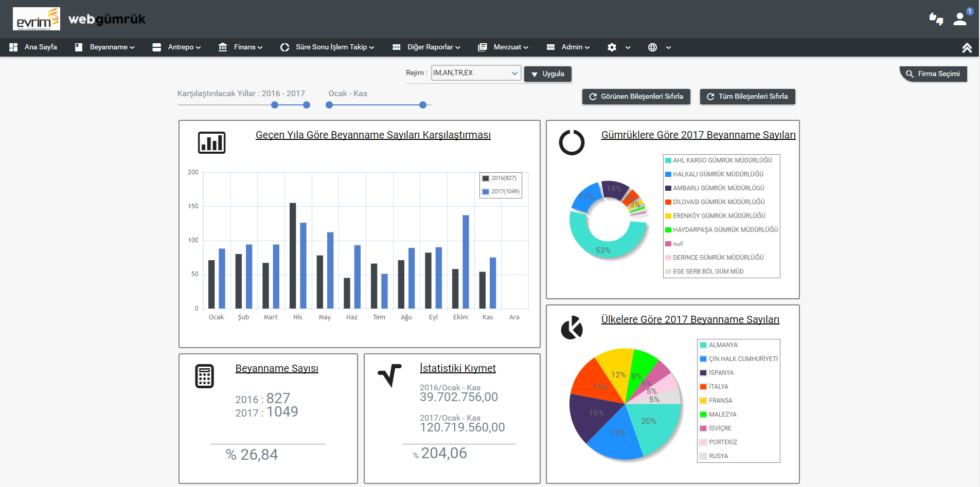Screen dimensions: 980x487
Task: Toggle AMBARLI GÜMRÜK MÜDÜRLÜĞÜ legend entry
Action: (715, 188)
